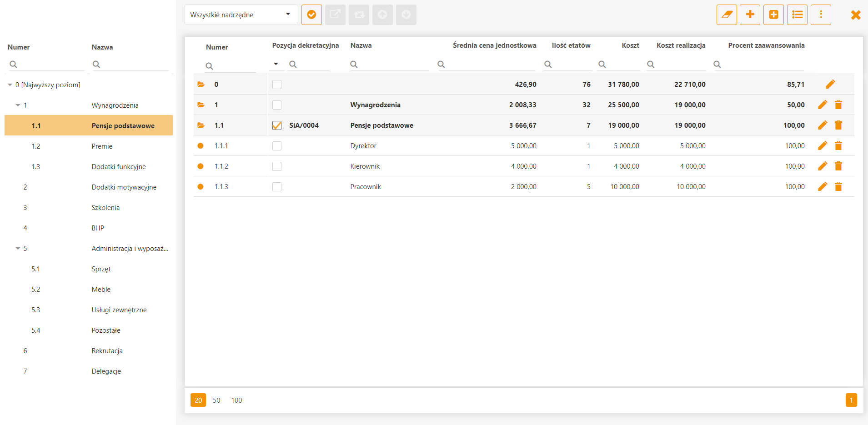The height and width of the screenshot is (425, 868).
Task: Uncheck the checkbox for SiA/0004 row
Action: (x=277, y=125)
